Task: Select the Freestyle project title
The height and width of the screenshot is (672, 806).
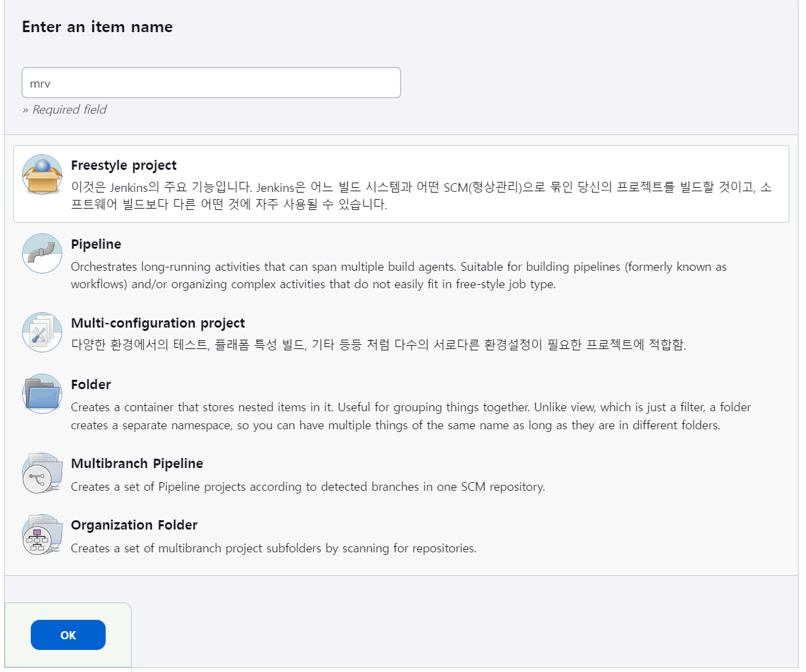Action: pyautogui.click(x=124, y=165)
